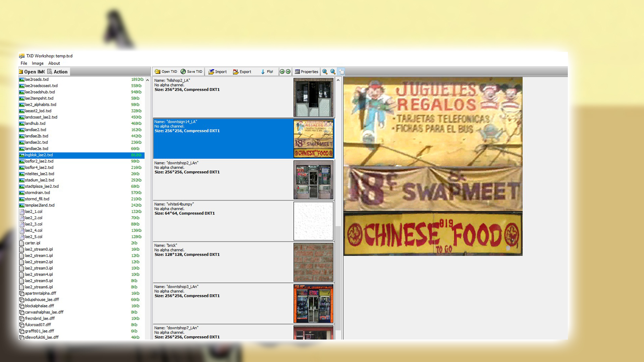Click the texture list scrollbar up arrow

(338, 80)
